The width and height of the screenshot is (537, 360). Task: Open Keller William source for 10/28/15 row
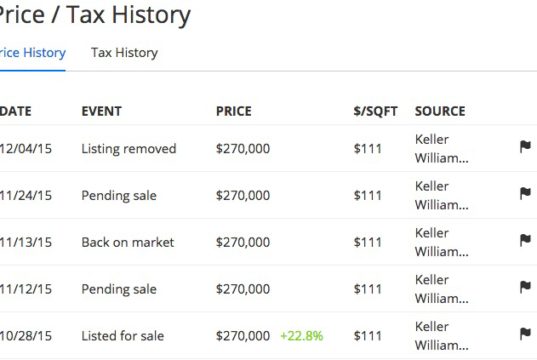[x=441, y=336]
